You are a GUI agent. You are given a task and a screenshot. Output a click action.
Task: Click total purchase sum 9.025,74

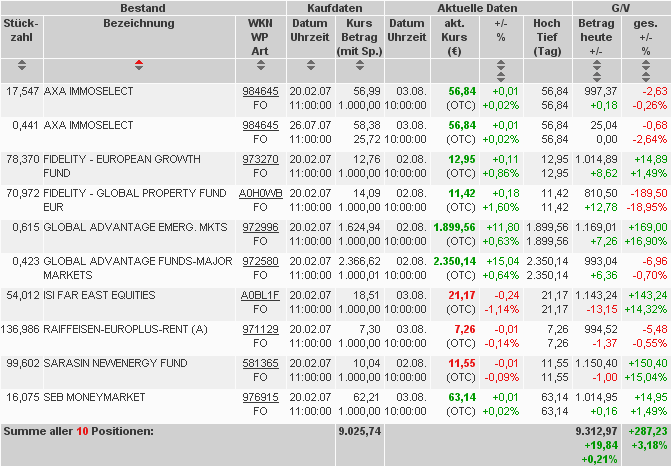point(359,431)
